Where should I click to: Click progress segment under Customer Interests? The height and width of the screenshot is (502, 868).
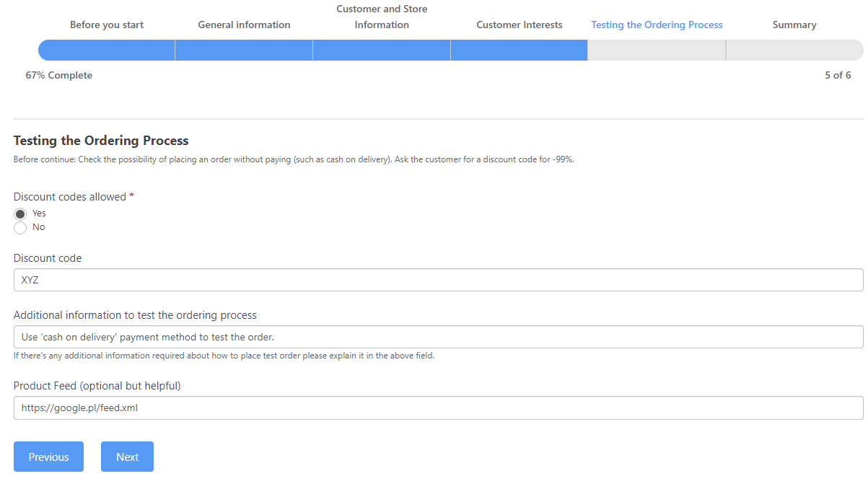[519, 50]
